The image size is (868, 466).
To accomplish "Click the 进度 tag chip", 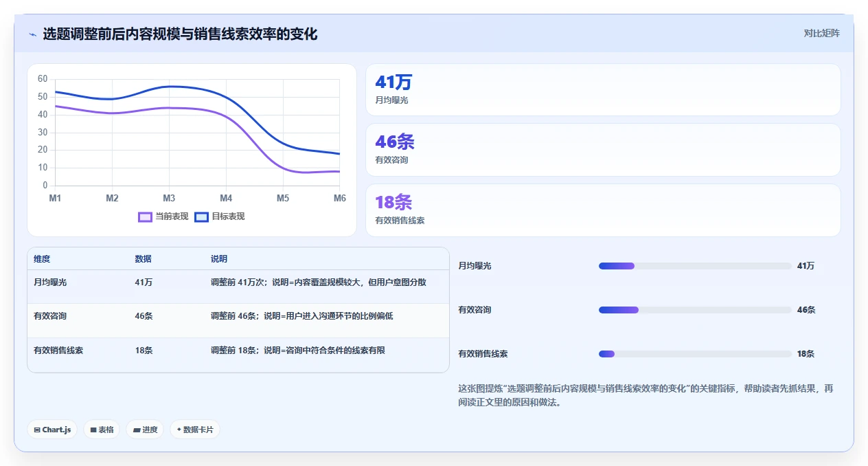I will click(x=145, y=430).
